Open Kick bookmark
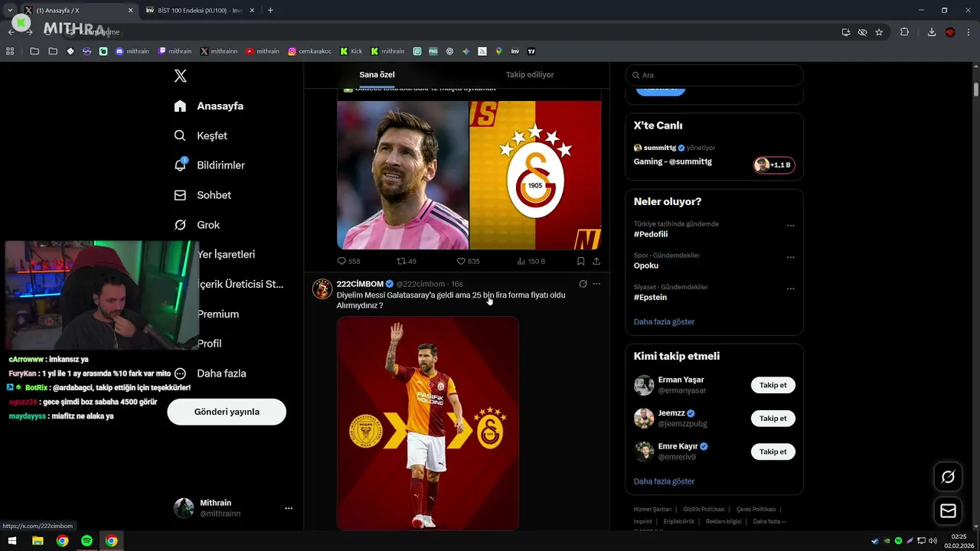This screenshot has width=980, height=551. click(x=351, y=51)
